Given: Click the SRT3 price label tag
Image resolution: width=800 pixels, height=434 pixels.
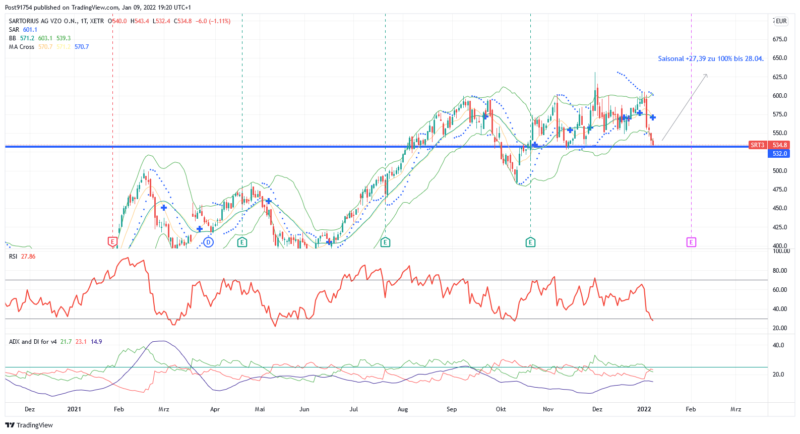Looking at the screenshot, I should [x=758, y=145].
